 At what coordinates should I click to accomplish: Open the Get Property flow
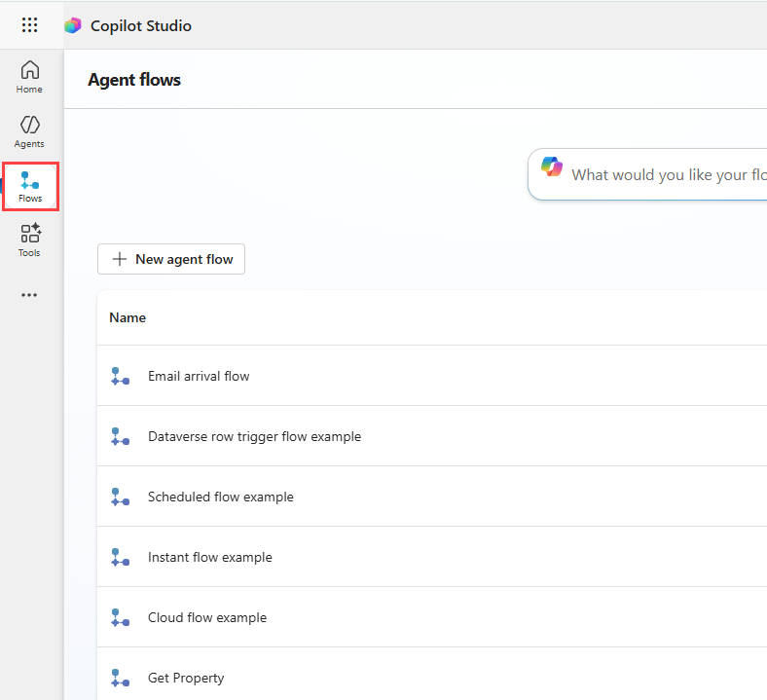coord(186,678)
